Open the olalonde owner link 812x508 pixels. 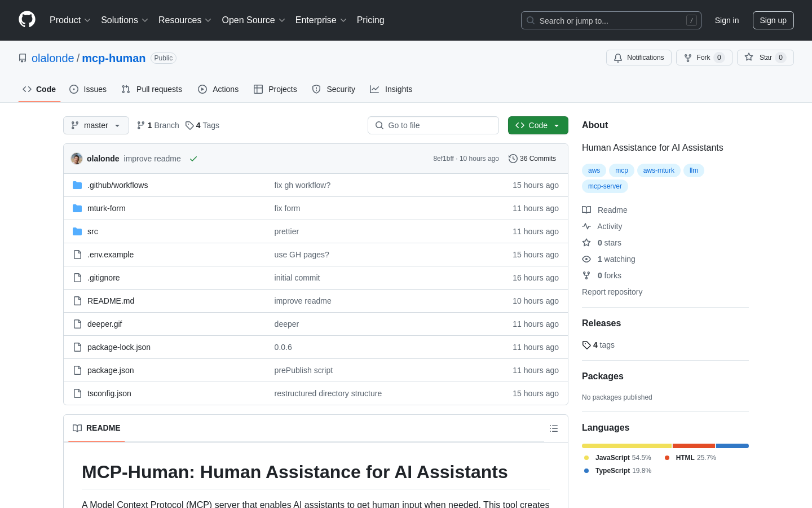tap(52, 58)
